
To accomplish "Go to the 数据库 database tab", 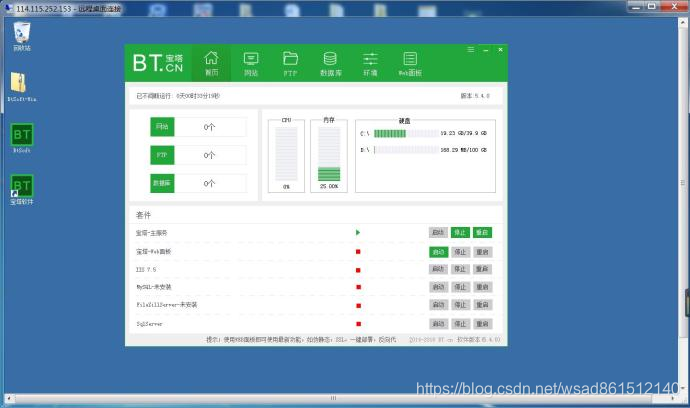I will click(x=330, y=64).
